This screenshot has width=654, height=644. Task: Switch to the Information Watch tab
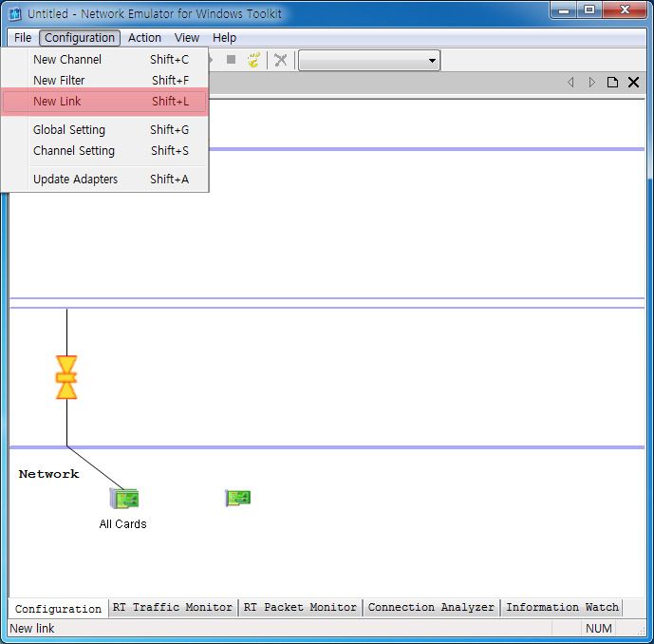(562, 607)
